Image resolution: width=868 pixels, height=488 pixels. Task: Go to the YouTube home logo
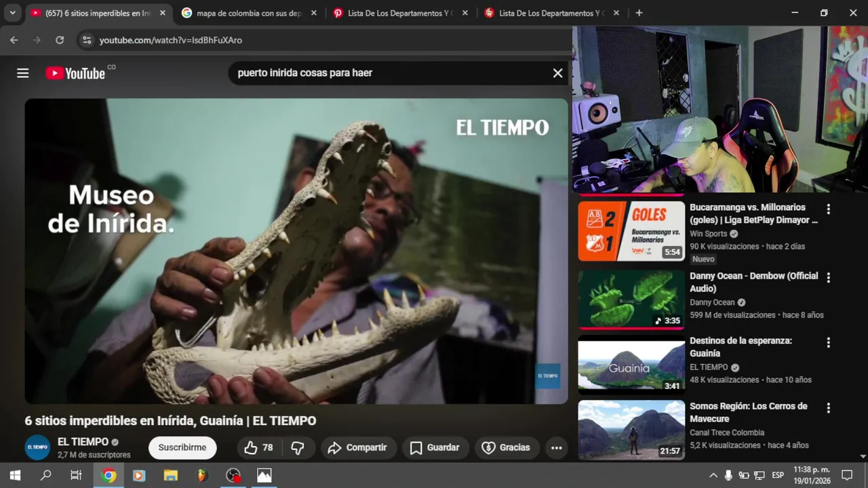coord(75,73)
